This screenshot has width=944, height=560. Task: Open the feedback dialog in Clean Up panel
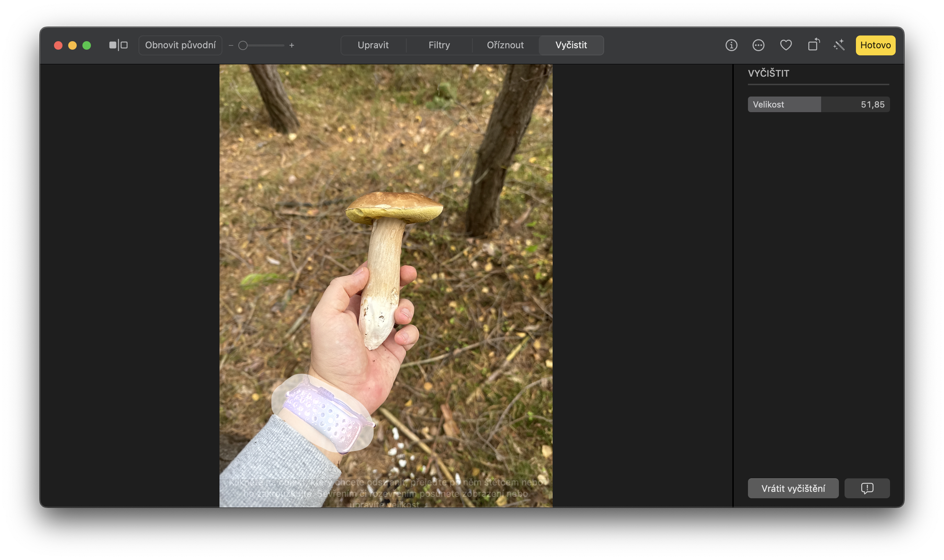point(867,488)
